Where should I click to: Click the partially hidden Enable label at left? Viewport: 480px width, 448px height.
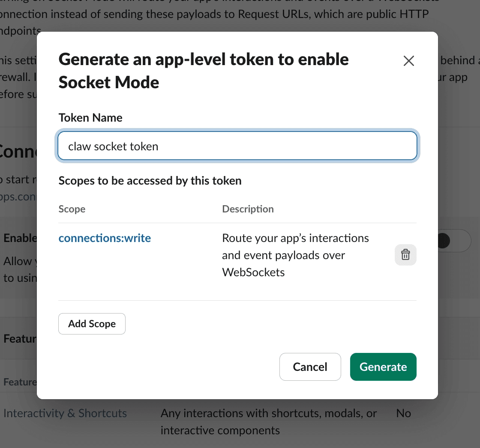(x=20, y=238)
